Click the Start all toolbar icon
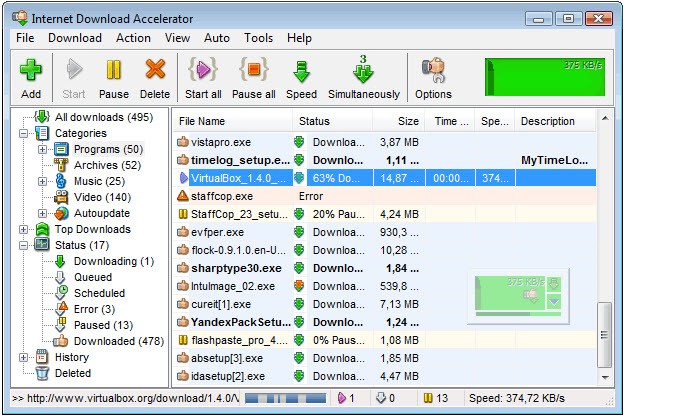Viewport: 691px width, 420px height. coord(203,70)
